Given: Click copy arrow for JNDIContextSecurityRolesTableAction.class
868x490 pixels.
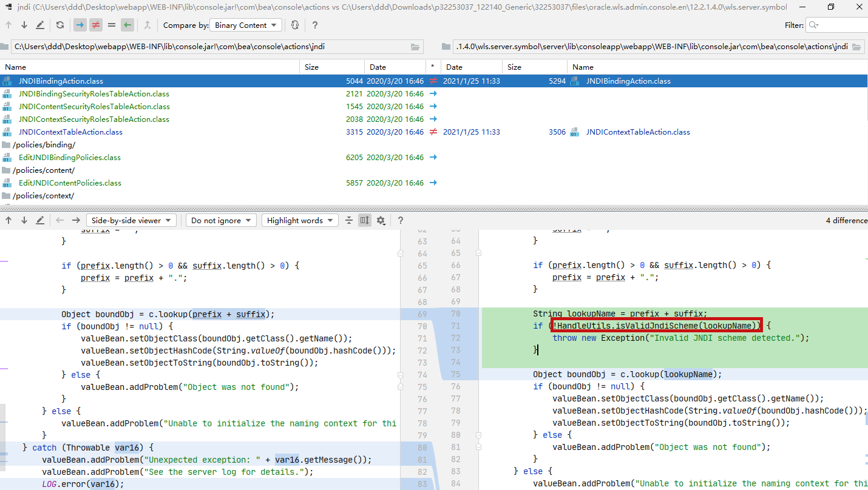Looking at the screenshot, I should point(433,119).
